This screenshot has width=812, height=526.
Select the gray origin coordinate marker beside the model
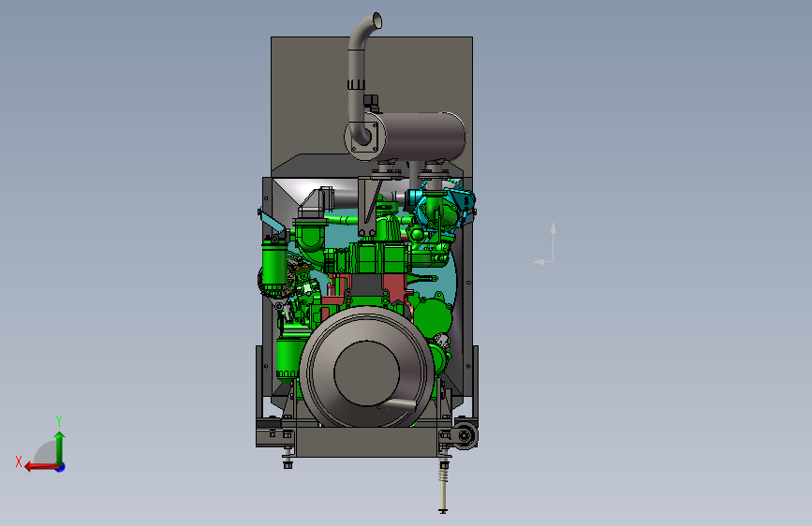pos(545,244)
